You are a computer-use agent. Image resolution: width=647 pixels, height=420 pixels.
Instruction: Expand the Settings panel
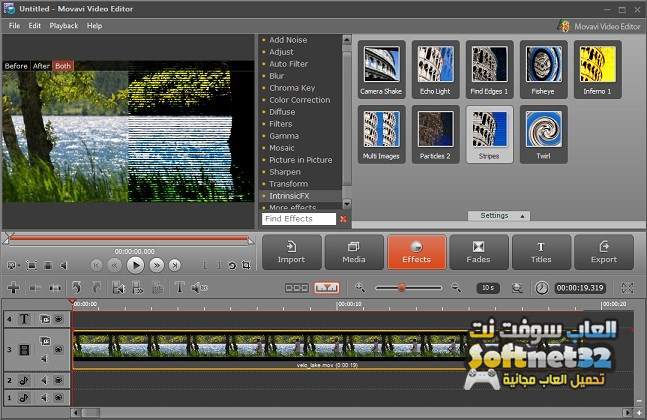[x=499, y=216]
